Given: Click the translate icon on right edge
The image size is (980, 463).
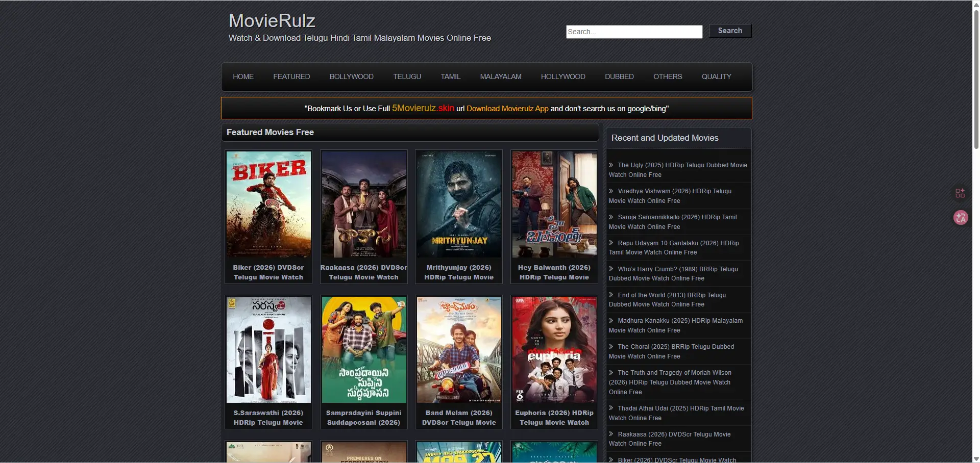Looking at the screenshot, I should [961, 218].
